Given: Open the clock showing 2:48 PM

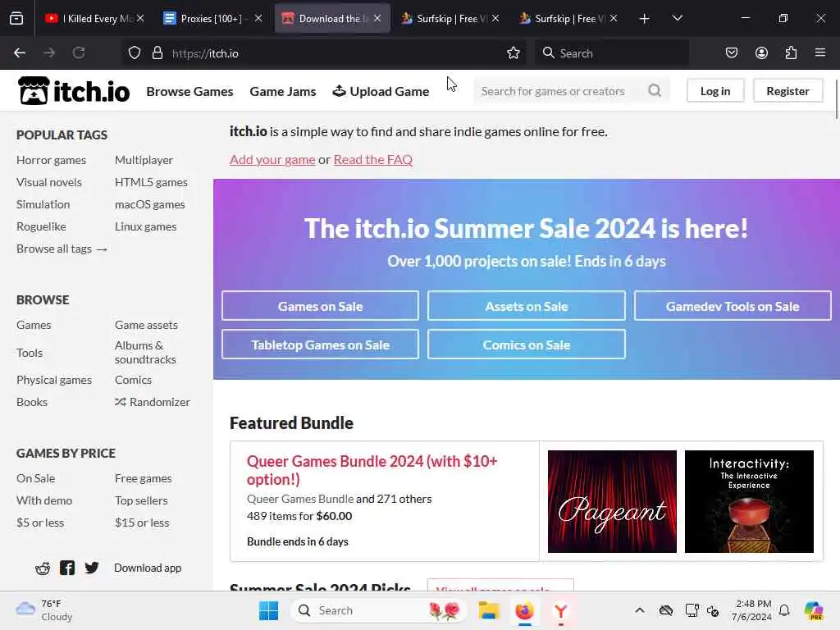Looking at the screenshot, I should coord(753,610).
